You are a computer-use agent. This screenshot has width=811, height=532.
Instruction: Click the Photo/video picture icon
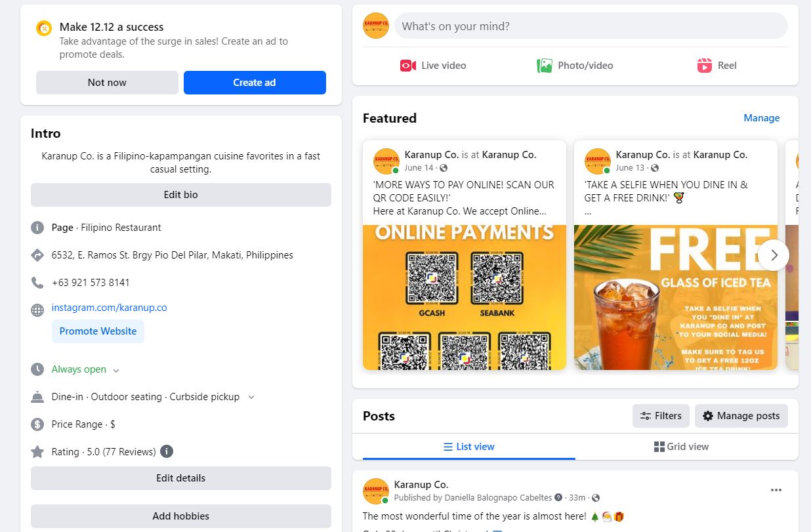click(545, 66)
